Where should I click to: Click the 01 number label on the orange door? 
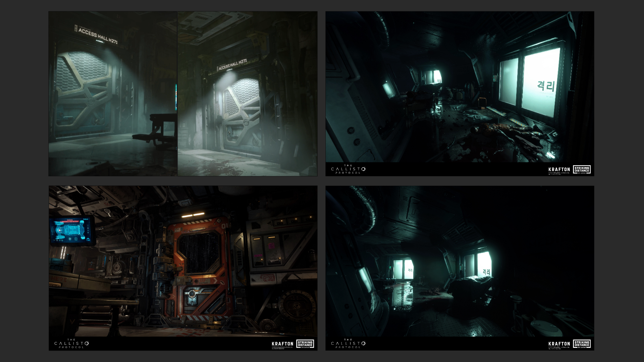224,226
